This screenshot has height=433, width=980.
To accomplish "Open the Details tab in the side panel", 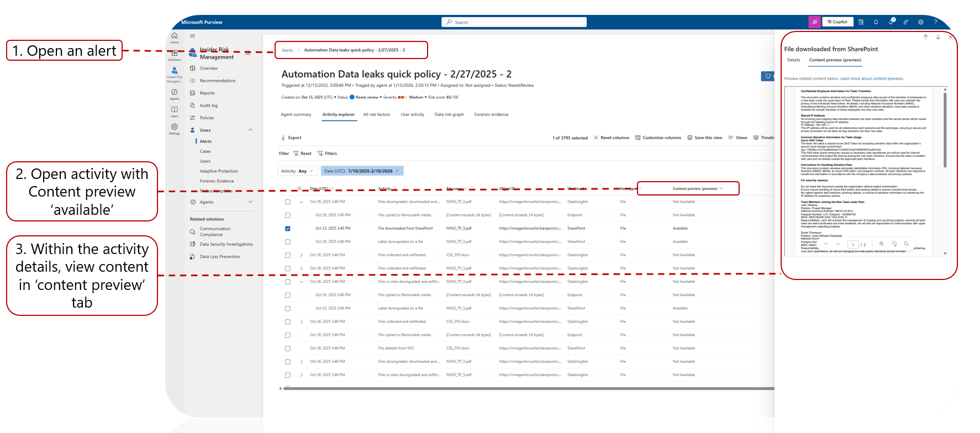I will (x=793, y=60).
